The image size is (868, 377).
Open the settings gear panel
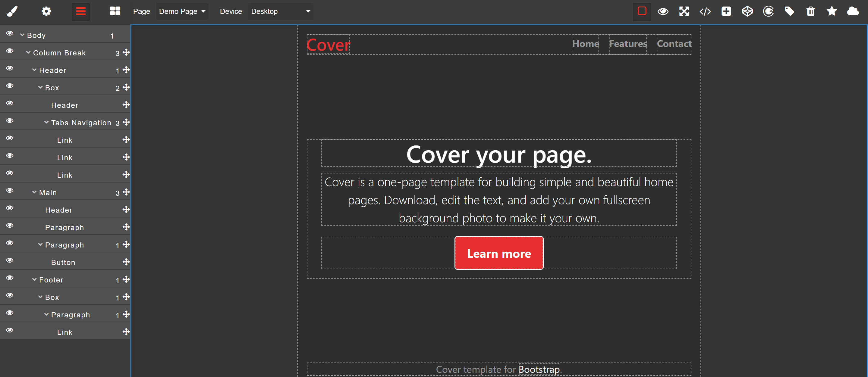46,11
